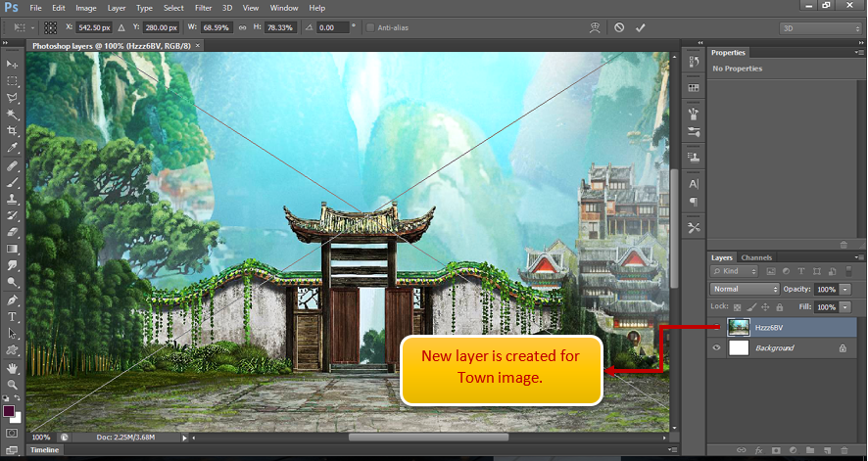
Task: Select the Hand tool
Action: point(12,368)
